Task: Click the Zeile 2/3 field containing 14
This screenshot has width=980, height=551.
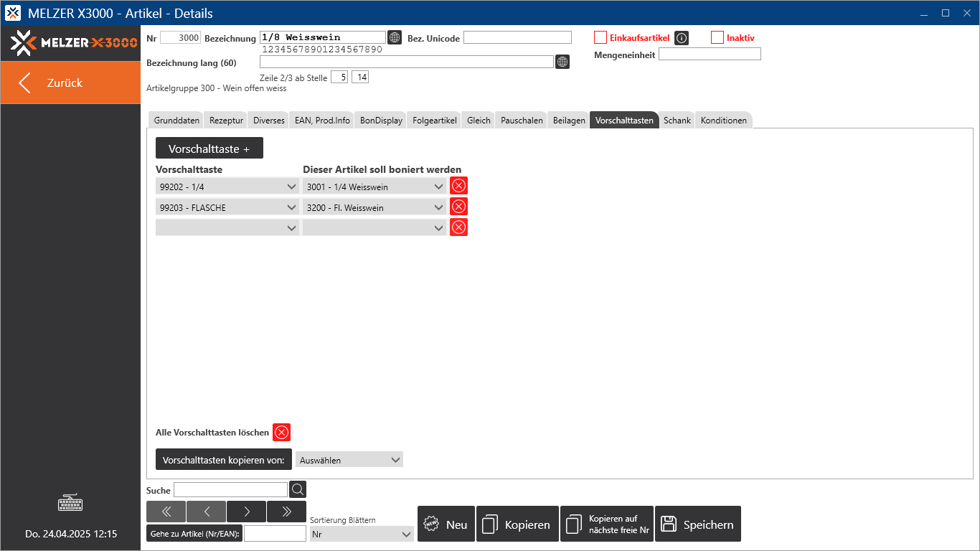Action: 360,77
